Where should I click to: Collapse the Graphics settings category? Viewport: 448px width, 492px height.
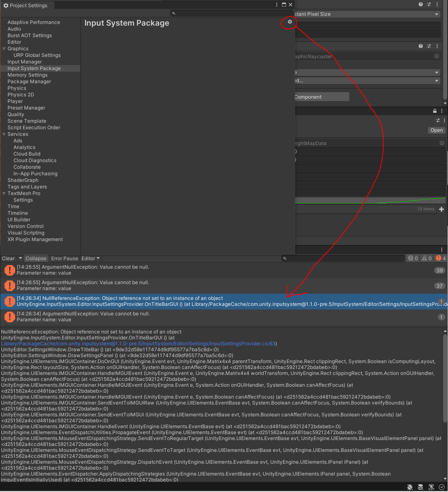(x=4, y=49)
